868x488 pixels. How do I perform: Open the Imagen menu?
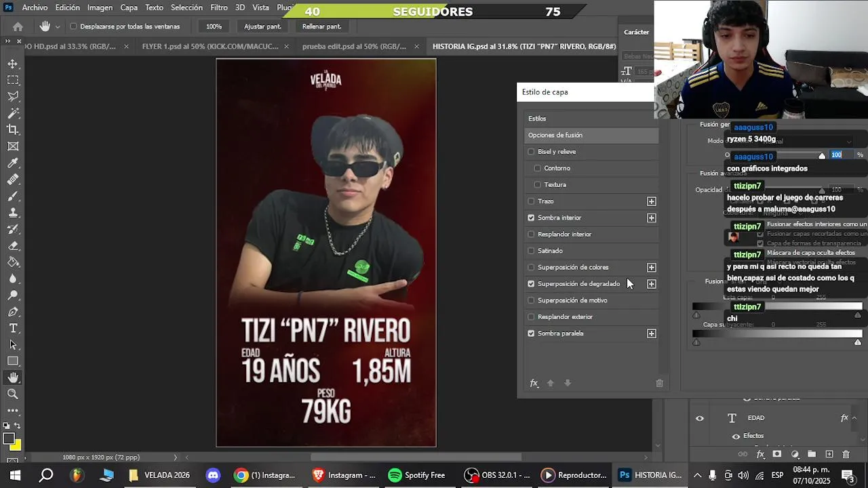click(100, 7)
